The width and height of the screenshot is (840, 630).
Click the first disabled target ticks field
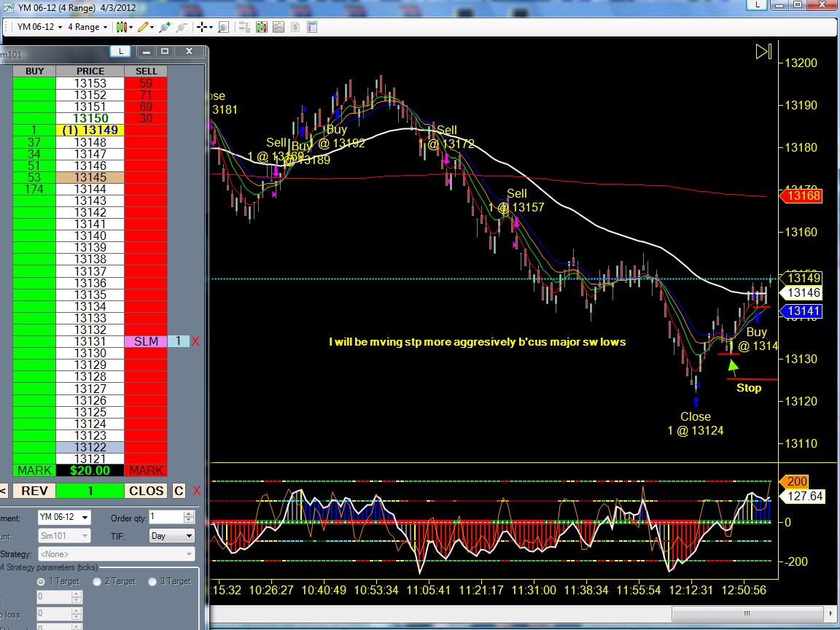55,596
